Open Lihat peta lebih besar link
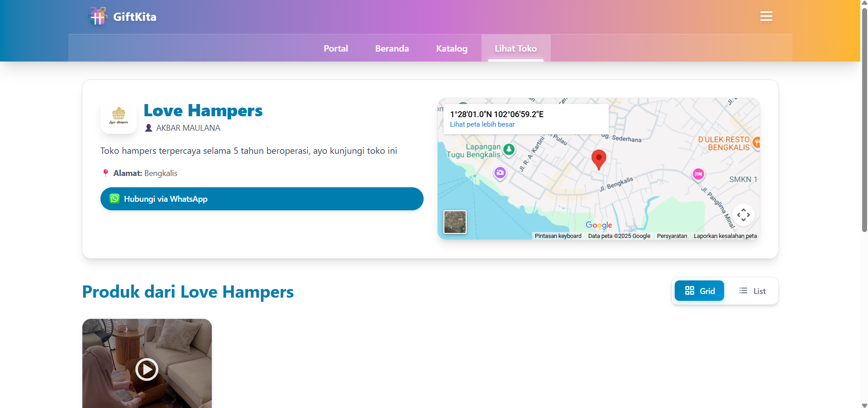Image resolution: width=868 pixels, height=408 pixels. tap(482, 124)
